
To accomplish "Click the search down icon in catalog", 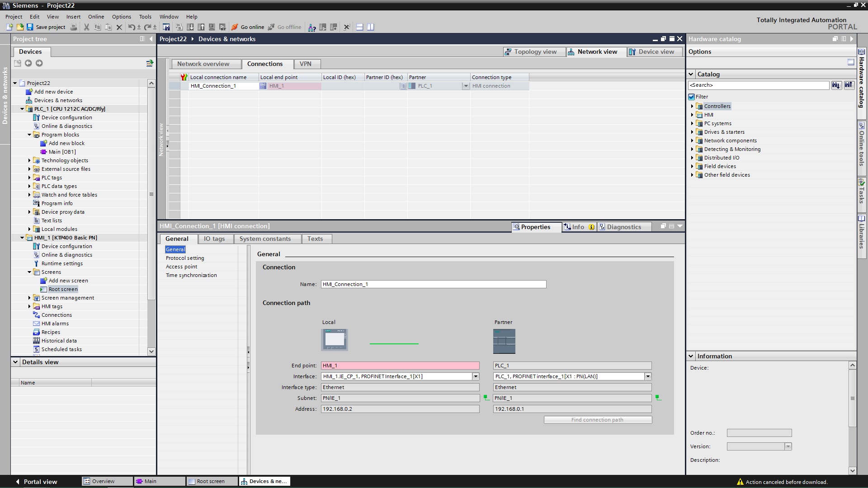I will pos(836,85).
